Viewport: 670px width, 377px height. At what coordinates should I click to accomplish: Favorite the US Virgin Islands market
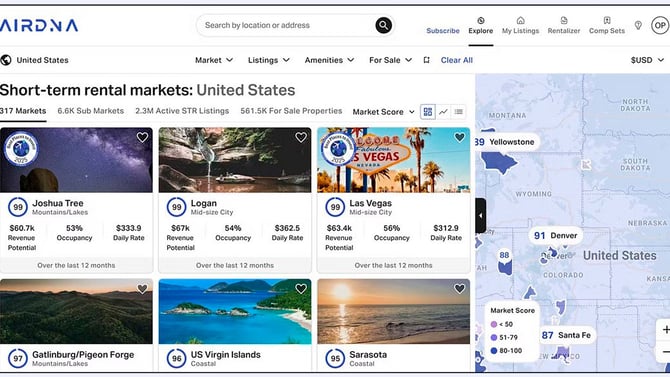click(x=301, y=289)
